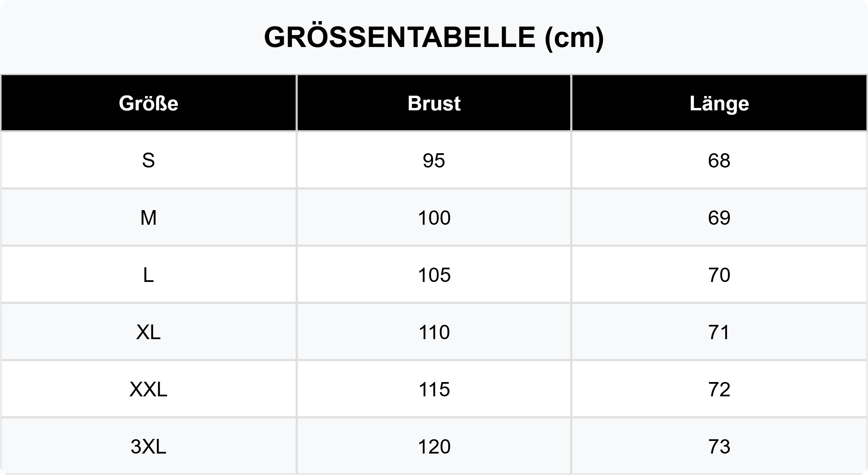The width and height of the screenshot is (868, 475).
Task: Select the size XL cell
Action: (x=148, y=332)
